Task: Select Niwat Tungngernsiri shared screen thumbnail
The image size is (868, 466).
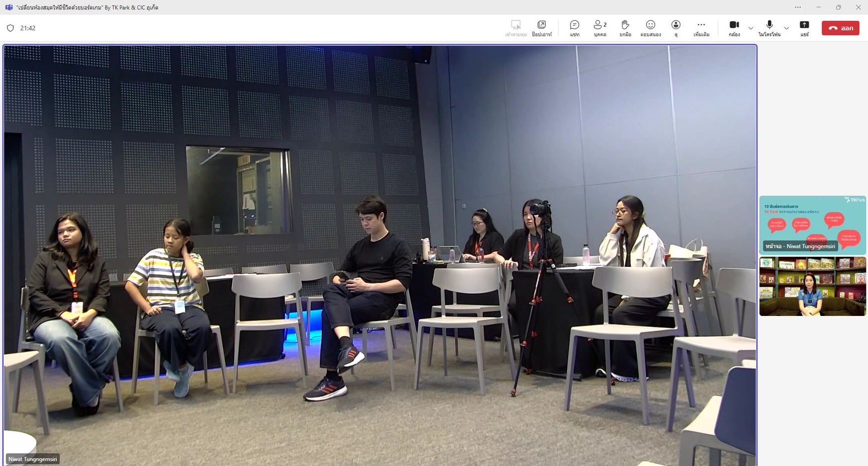Action: (812, 225)
